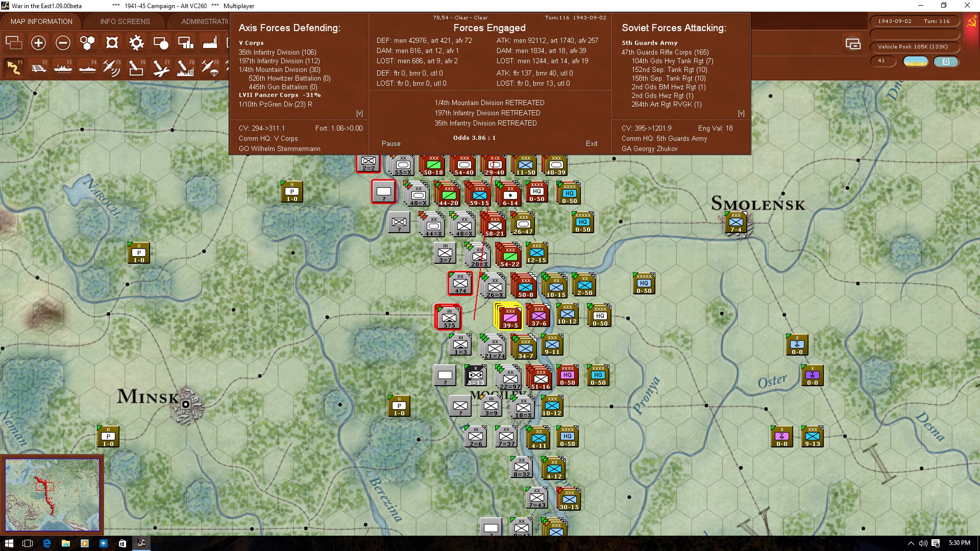Select the F1 move mode icon
The height and width of the screenshot is (551, 980).
coord(14,67)
